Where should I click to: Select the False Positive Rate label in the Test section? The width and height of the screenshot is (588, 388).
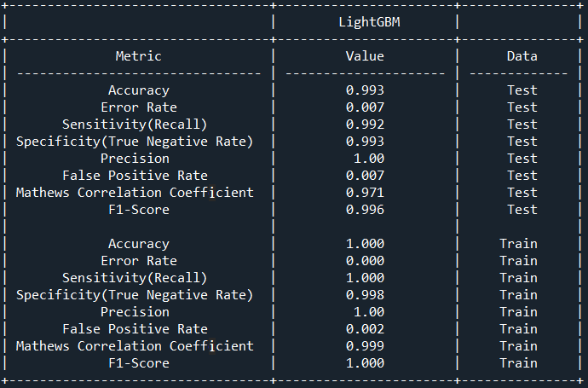[135, 176]
